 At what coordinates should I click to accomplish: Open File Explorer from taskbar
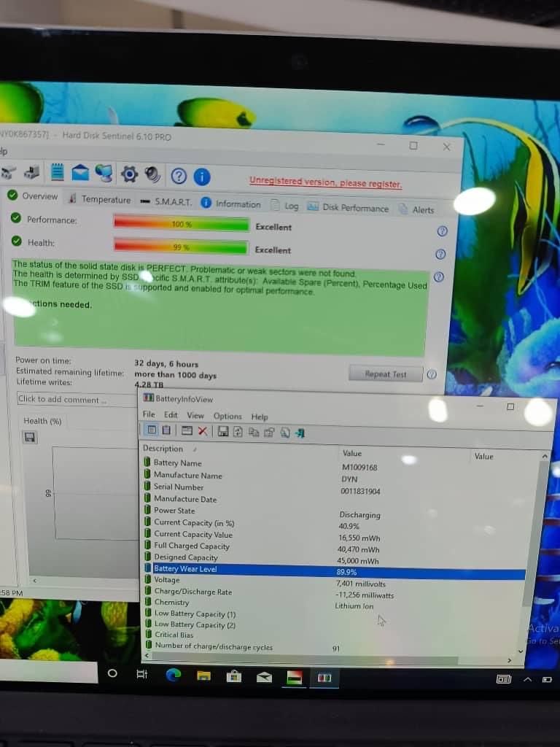coord(204,676)
